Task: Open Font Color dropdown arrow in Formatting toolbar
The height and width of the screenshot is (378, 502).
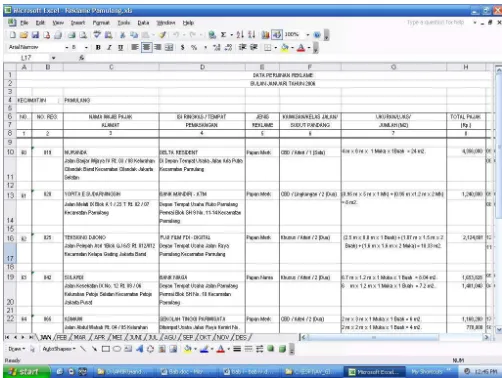Action: pyautogui.click(x=309, y=48)
